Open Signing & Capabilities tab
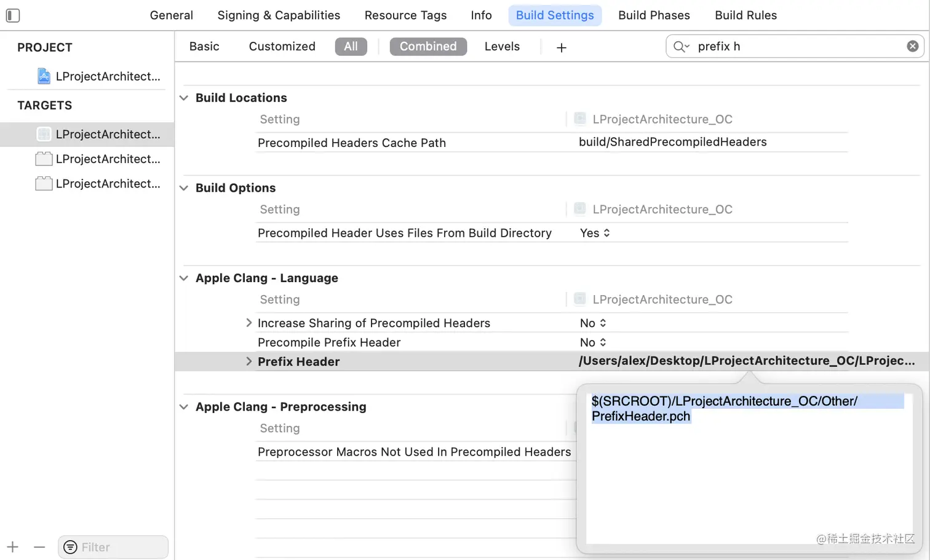Viewport: 930px width, 560px height. point(279,15)
